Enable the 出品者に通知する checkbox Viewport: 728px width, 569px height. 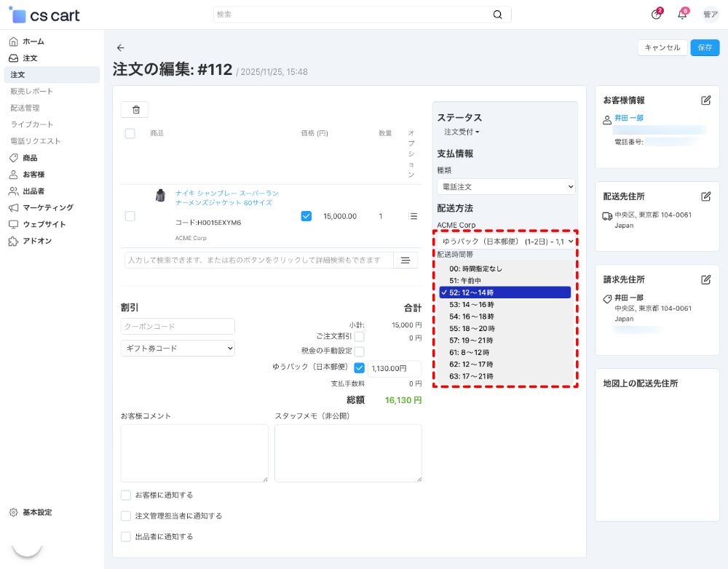pos(125,536)
